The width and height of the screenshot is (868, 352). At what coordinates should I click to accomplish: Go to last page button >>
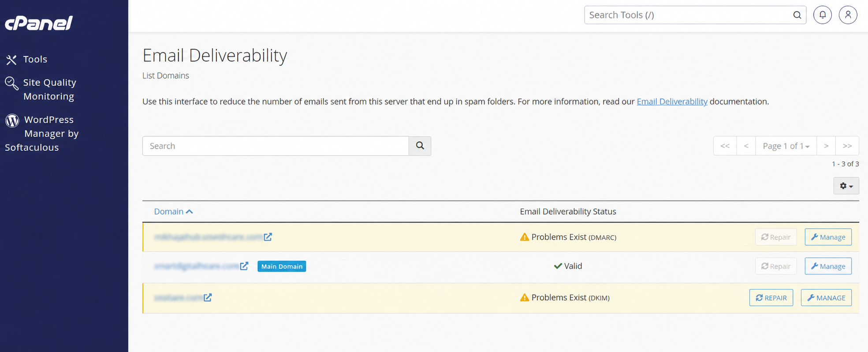pyautogui.click(x=847, y=146)
